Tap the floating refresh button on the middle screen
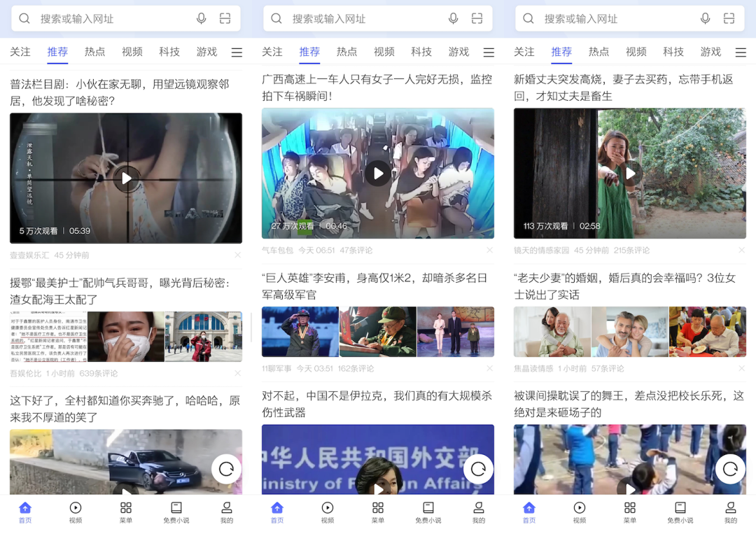Image resolution: width=756 pixels, height=534 pixels. (x=478, y=469)
